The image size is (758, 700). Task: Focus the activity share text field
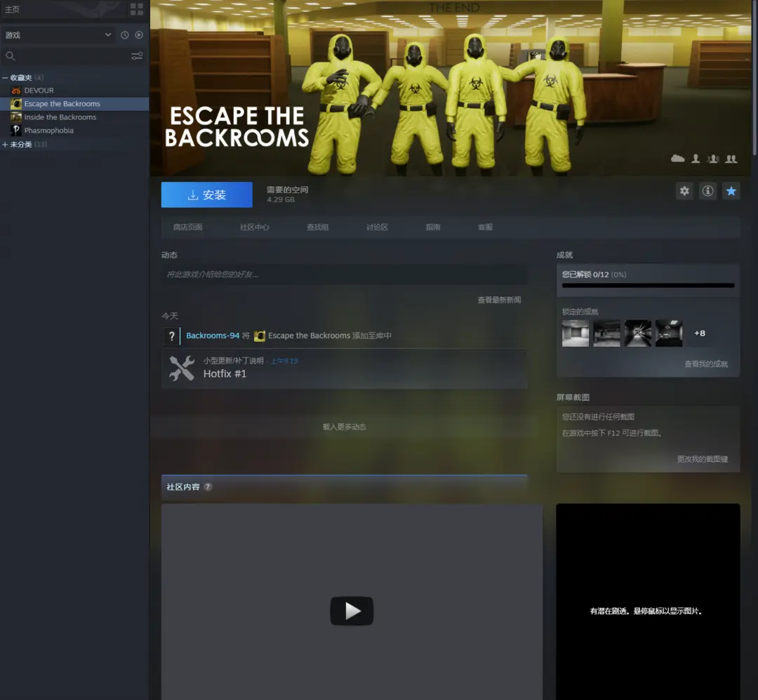coord(344,275)
